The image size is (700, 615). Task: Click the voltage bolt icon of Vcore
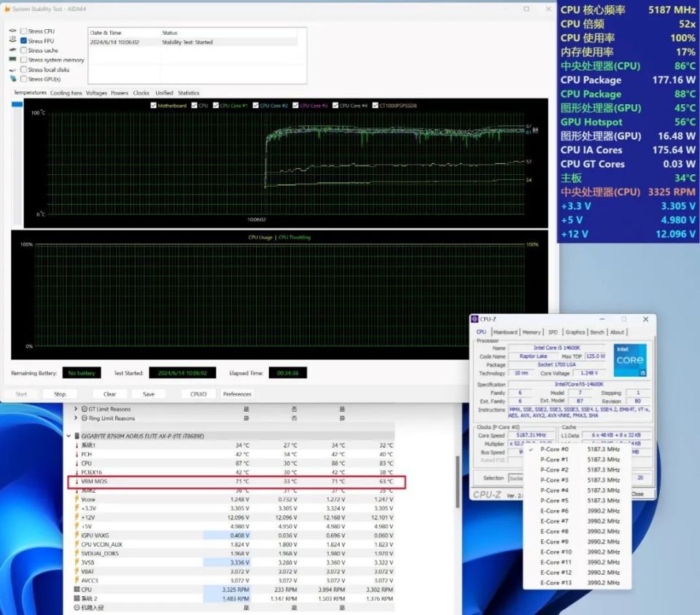click(x=77, y=499)
